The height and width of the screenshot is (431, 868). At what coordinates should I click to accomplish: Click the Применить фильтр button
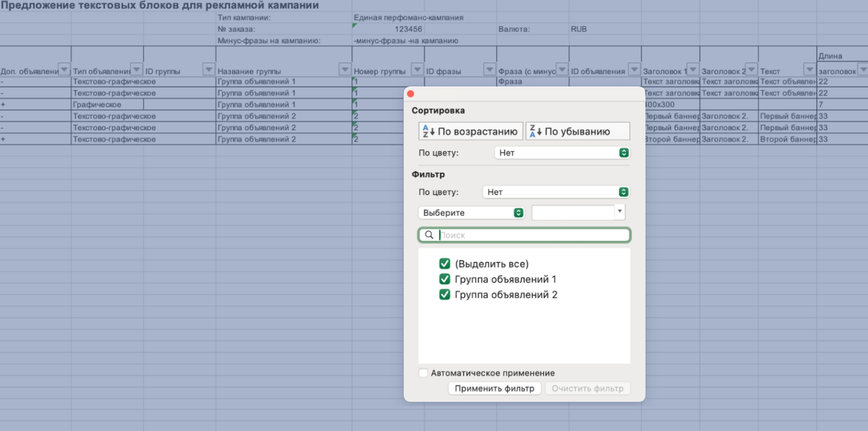point(494,388)
